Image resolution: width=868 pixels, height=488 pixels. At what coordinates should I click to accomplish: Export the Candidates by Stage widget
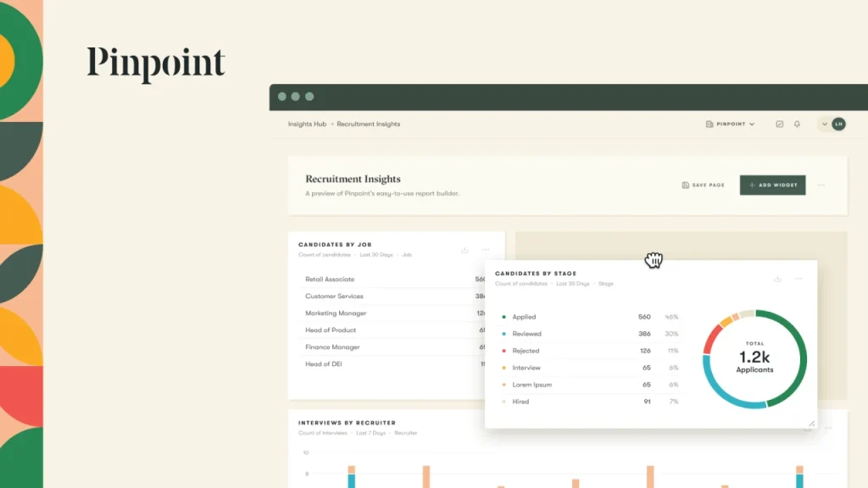tap(776, 279)
